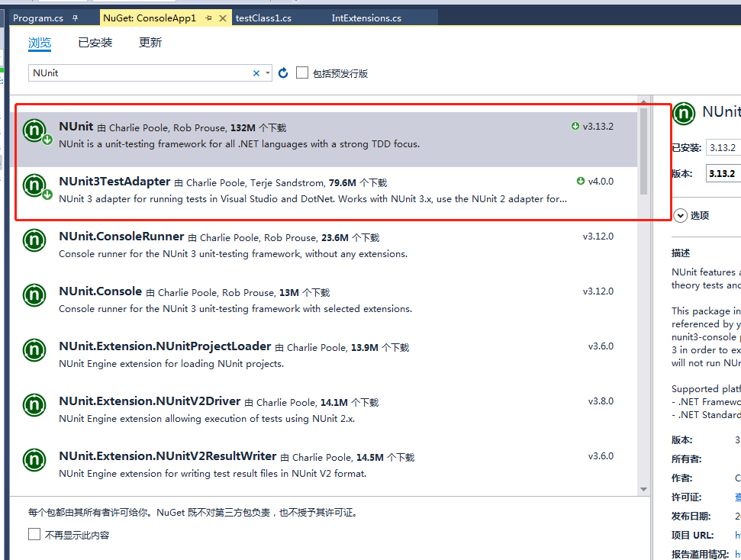Open the IntExtensions.cs editor tab
The height and width of the screenshot is (560, 741).
366,18
